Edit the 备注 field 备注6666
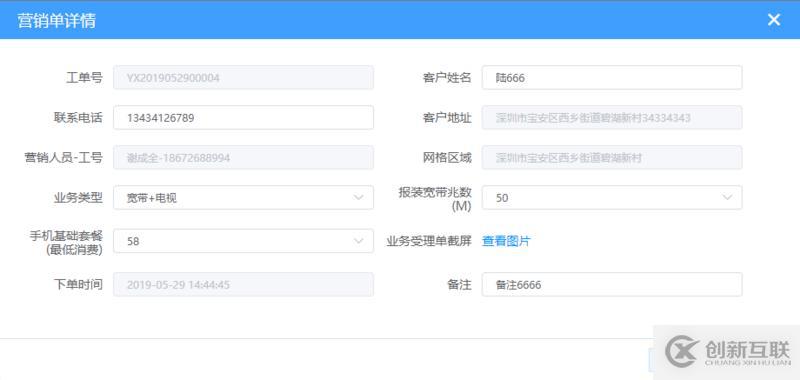 (612, 285)
